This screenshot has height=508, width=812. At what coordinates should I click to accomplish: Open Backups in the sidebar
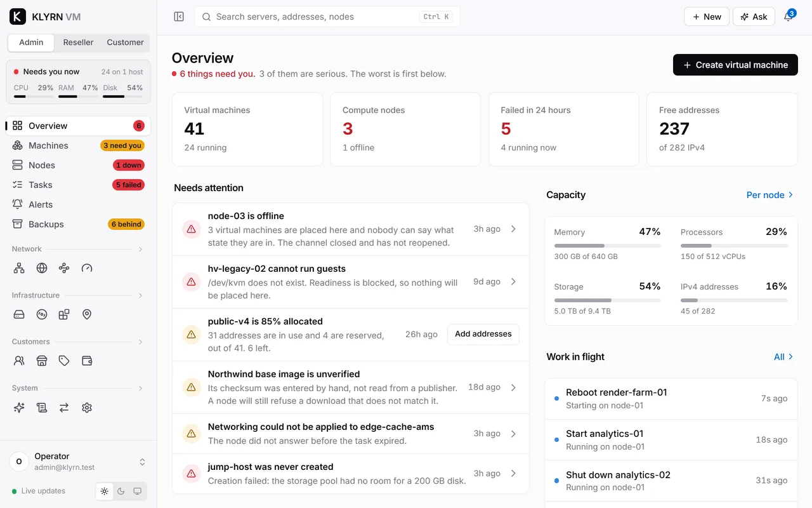click(x=79, y=224)
